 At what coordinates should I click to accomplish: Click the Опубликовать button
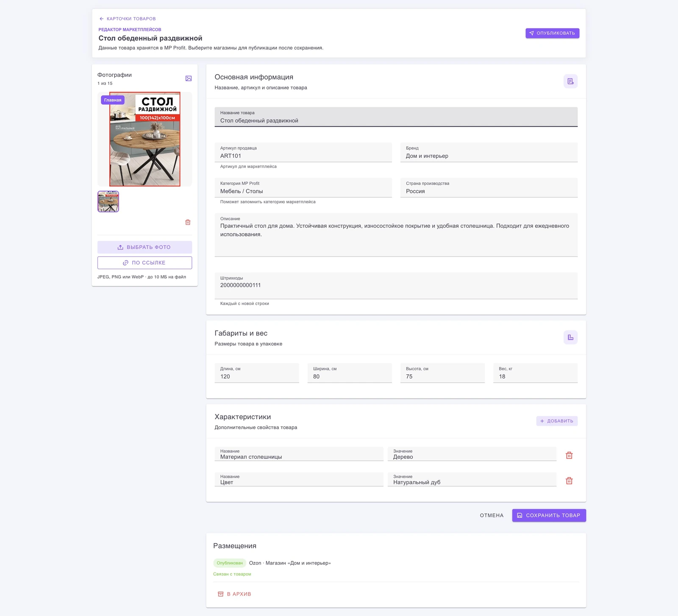click(x=552, y=33)
